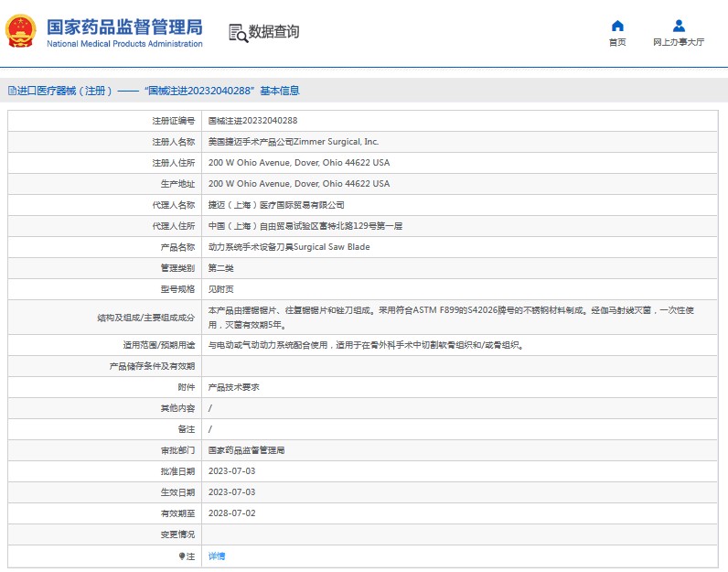
Task: Go to 首页 home icon
Action: [x=617, y=26]
